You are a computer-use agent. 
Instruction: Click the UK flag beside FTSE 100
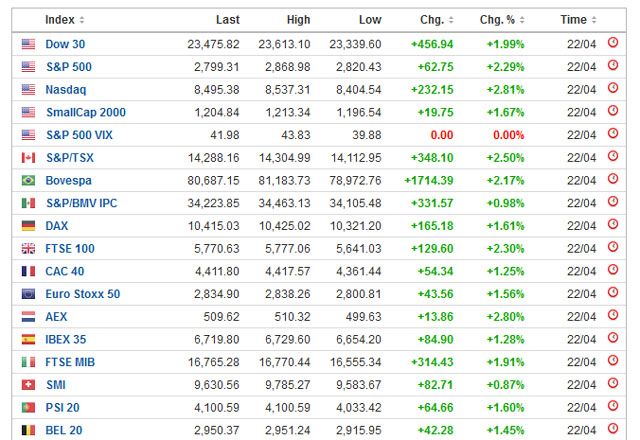click(x=28, y=248)
